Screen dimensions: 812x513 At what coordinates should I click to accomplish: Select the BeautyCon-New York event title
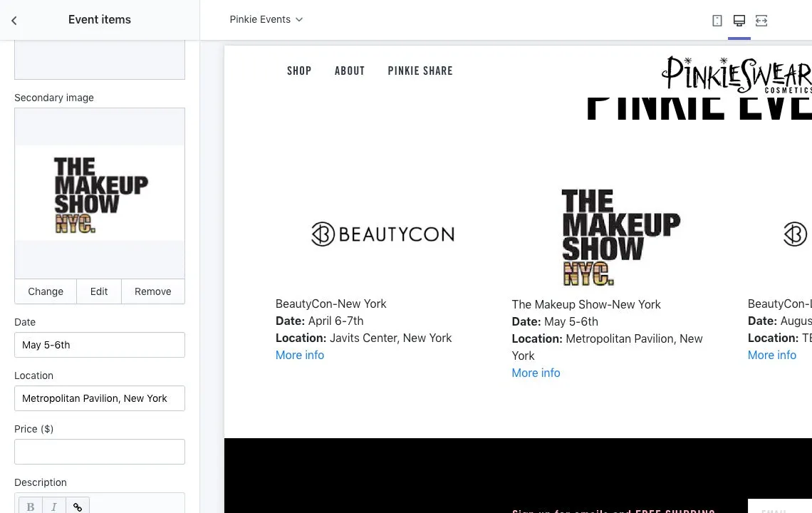[331, 304]
